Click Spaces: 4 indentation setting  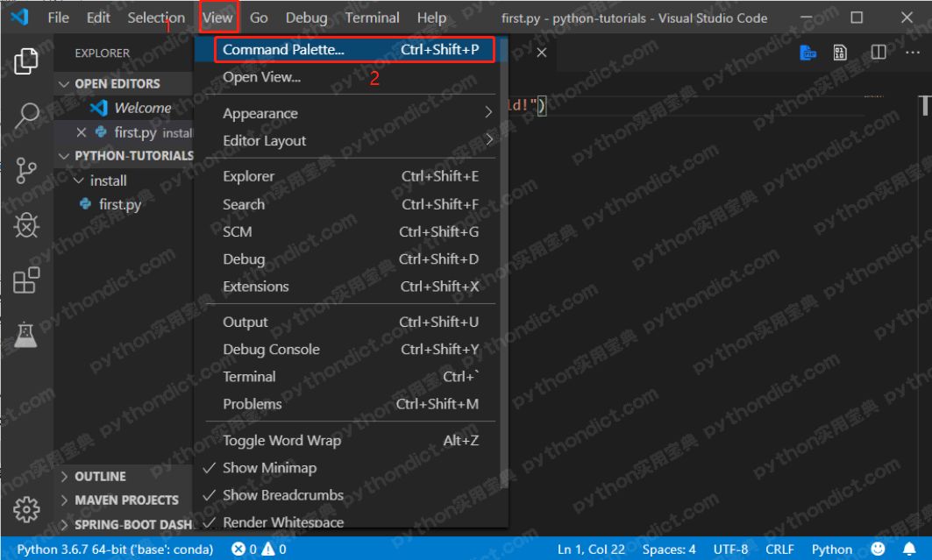pos(669,549)
